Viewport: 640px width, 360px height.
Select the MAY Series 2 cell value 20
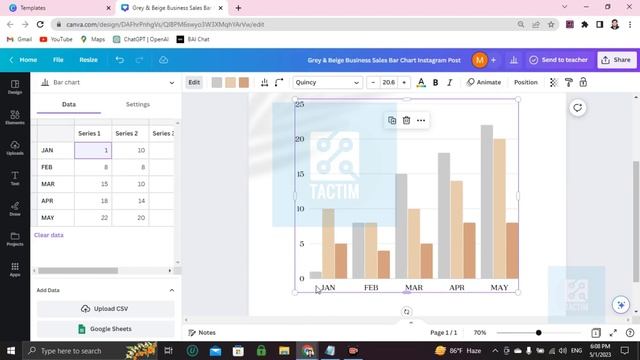(x=130, y=218)
